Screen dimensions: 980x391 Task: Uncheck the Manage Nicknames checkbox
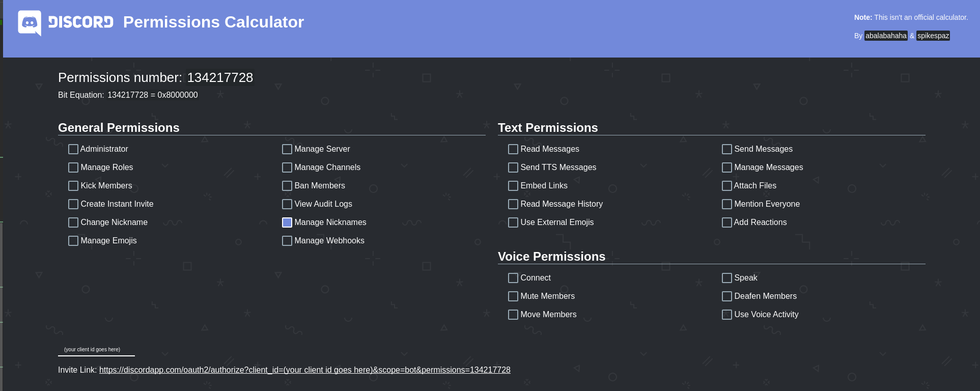(287, 222)
